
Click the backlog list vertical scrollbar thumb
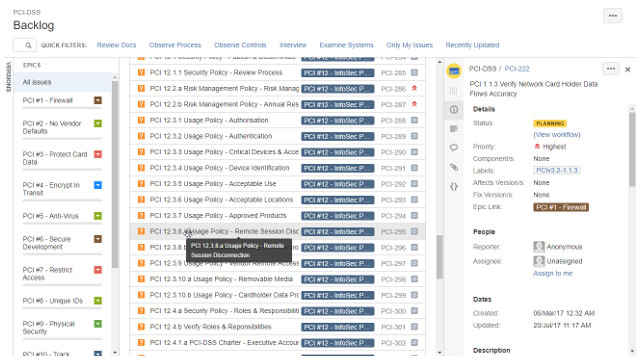[x=439, y=257]
